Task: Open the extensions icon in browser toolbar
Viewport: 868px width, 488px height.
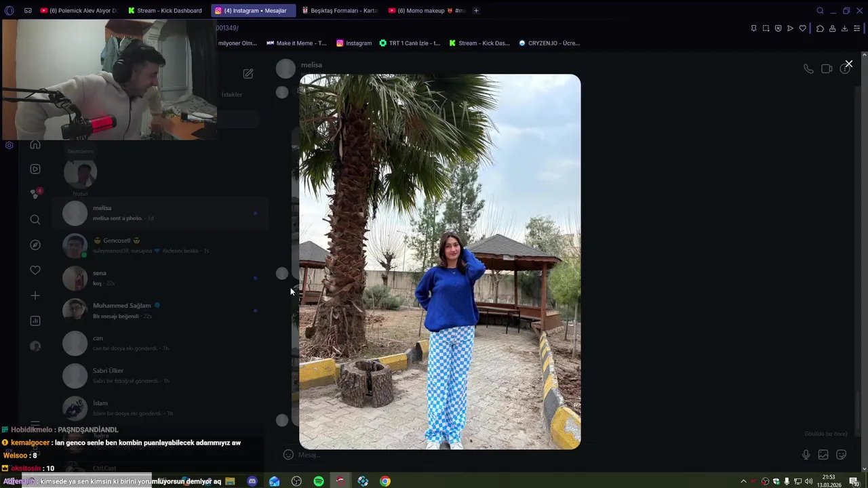Action: pyautogui.click(x=820, y=28)
